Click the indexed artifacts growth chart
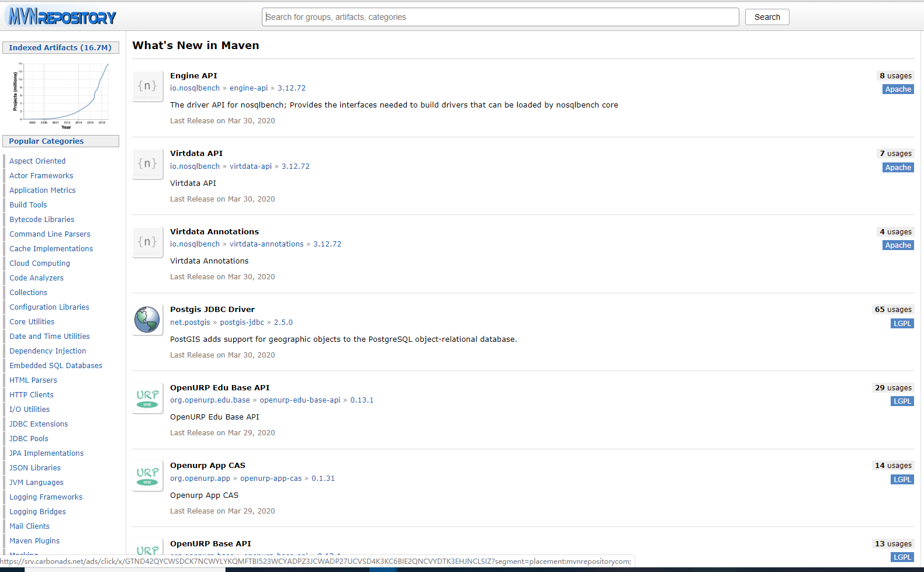924x572 pixels. pos(61,95)
